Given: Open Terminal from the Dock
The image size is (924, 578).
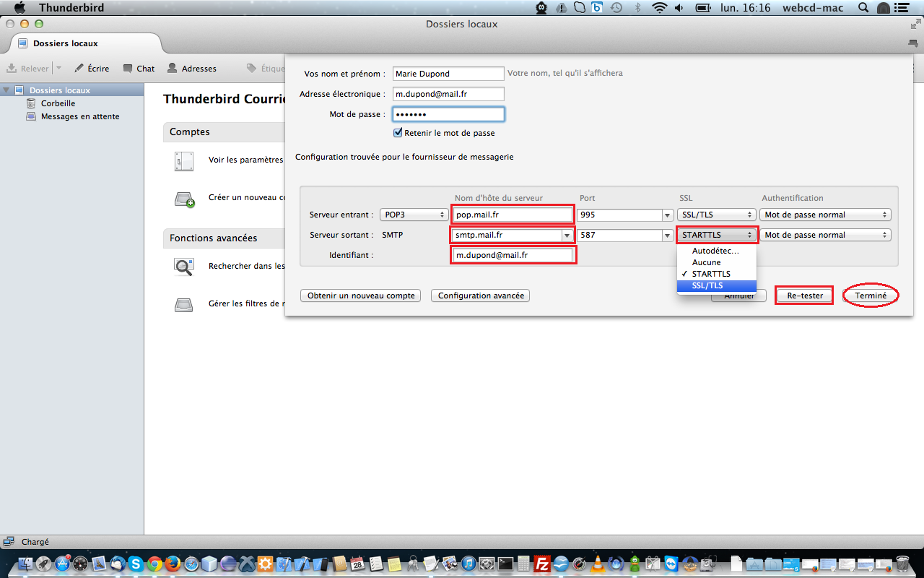Looking at the screenshot, I should pos(505,564).
